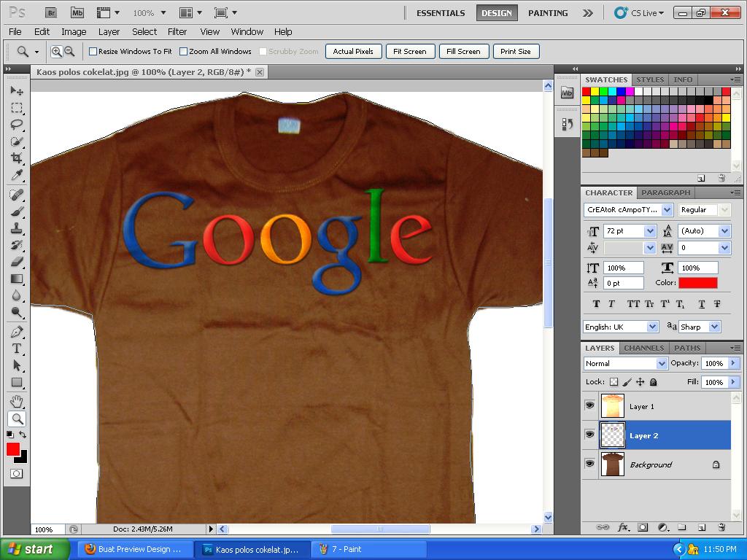Select the Pen tool
The width and height of the screenshot is (747, 560).
pyautogui.click(x=17, y=332)
